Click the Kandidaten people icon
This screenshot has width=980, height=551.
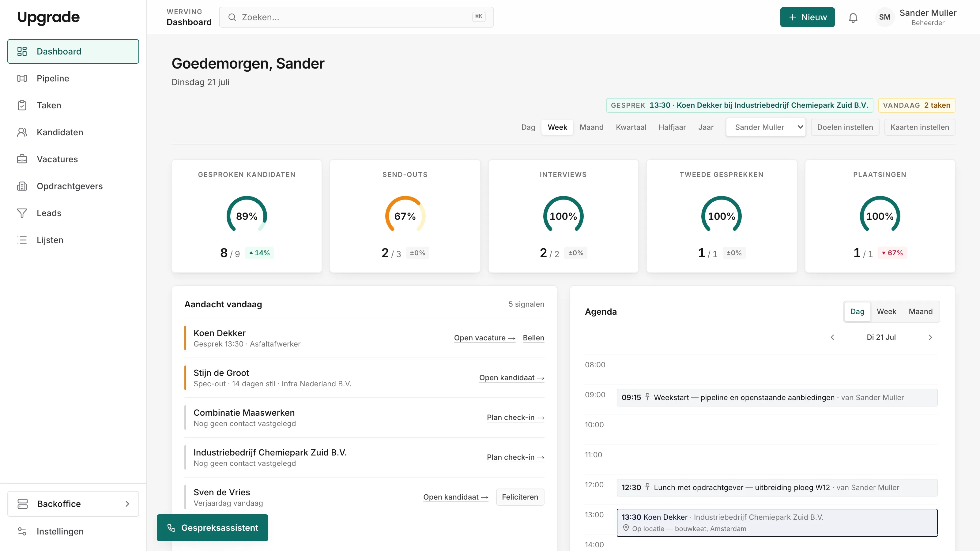22,132
